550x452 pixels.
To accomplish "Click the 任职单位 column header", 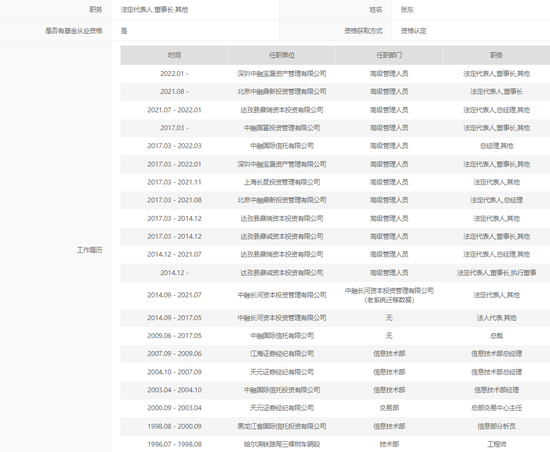I will pos(282,55).
